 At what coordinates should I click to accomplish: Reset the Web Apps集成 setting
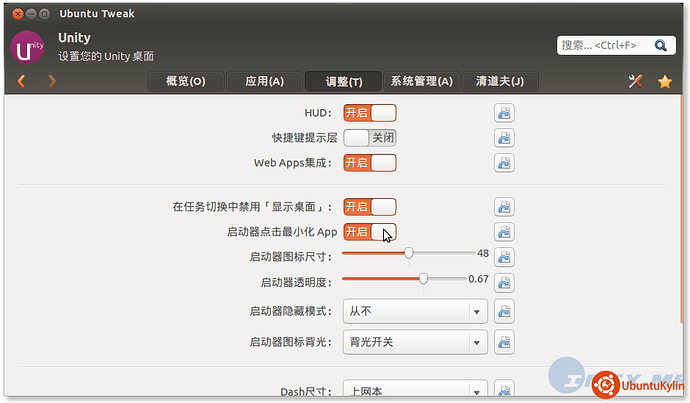point(504,162)
